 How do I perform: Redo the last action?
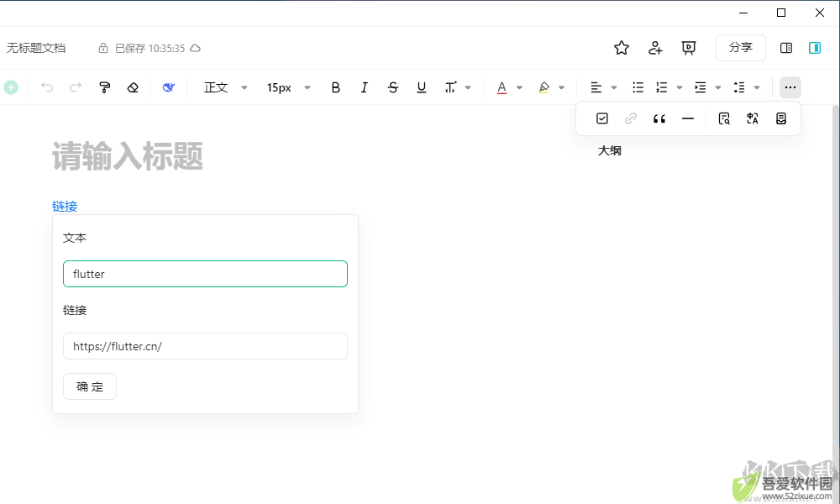pos(76,87)
